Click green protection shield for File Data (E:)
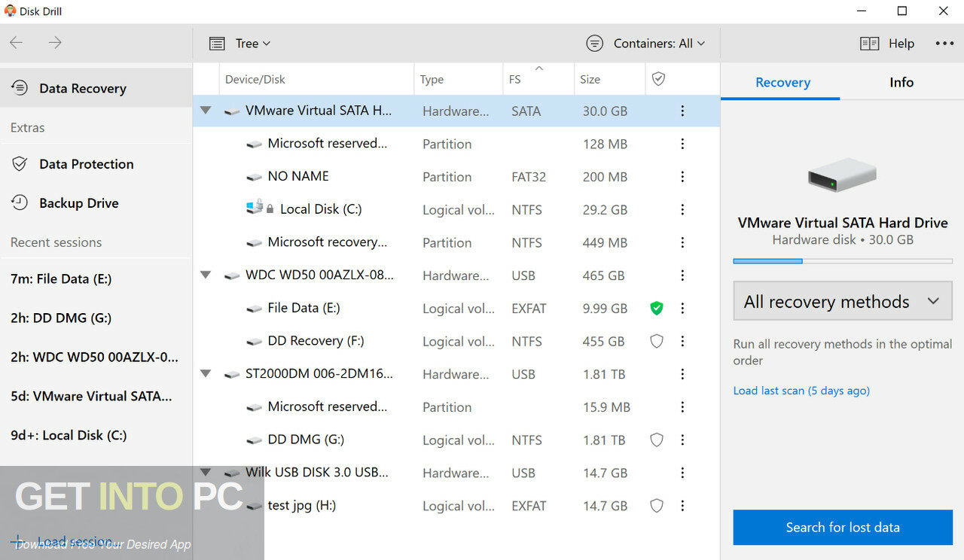Image resolution: width=964 pixels, height=560 pixels. (x=657, y=309)
